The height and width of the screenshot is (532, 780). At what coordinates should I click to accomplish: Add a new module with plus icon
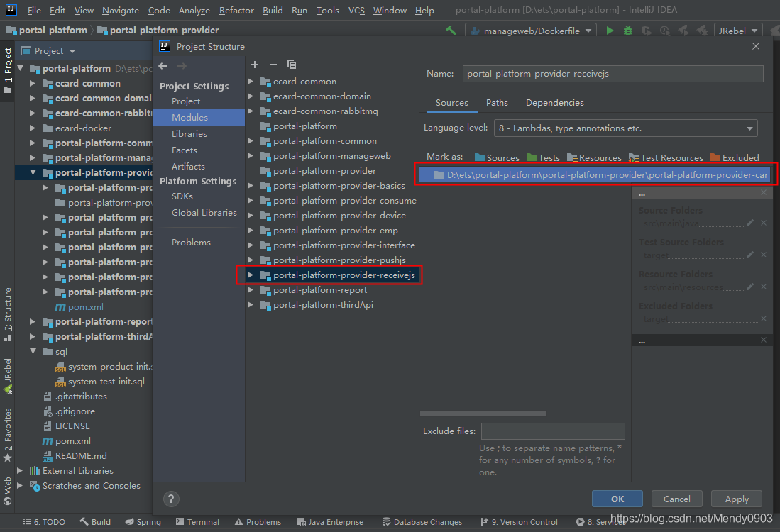pyautogui.click(x=255, y=65)
